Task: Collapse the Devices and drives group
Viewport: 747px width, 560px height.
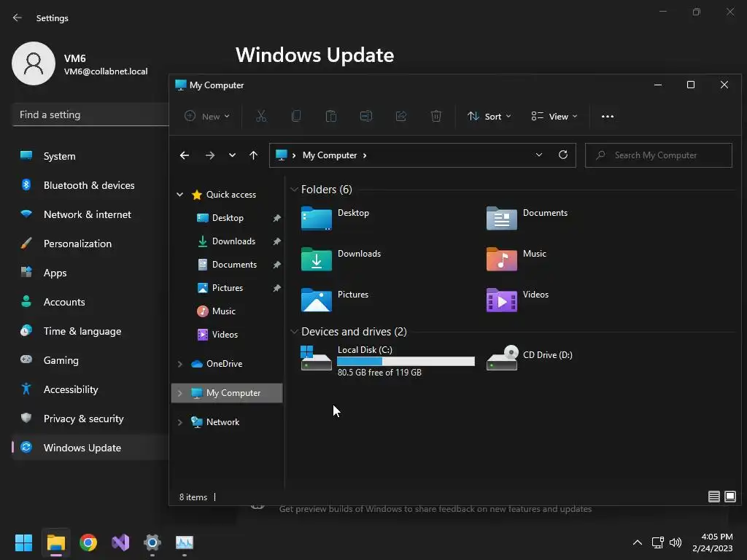Action: pyautogui.click(x=294, y=332)
